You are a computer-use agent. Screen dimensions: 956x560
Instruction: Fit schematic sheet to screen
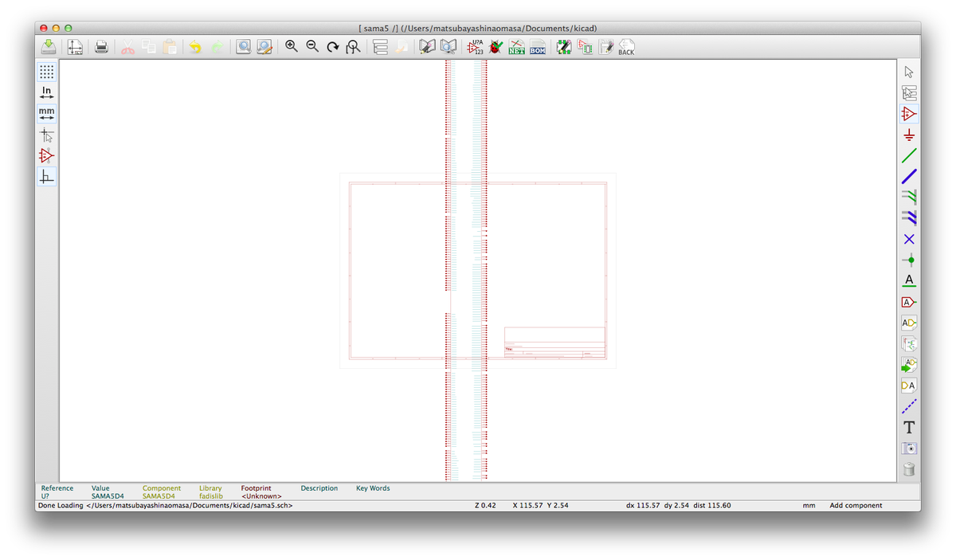pos(354,47)
